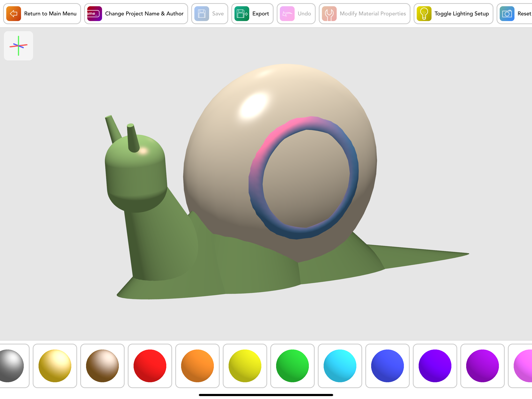The height and width of the screenshot is (399, 532).
Task: Select the green color sphere
Action: pos(292,366)
